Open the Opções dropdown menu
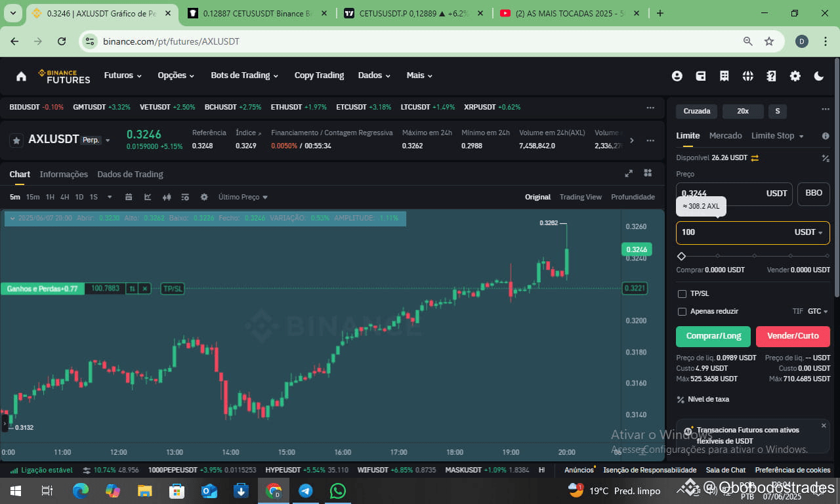The height and width of the screenshot is (504, 840). 176,75
